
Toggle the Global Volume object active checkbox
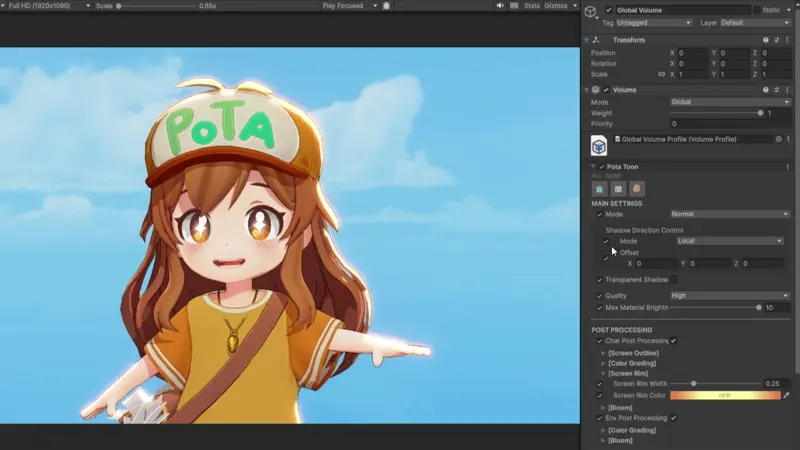pyautogui.click(x=609, y=10)
